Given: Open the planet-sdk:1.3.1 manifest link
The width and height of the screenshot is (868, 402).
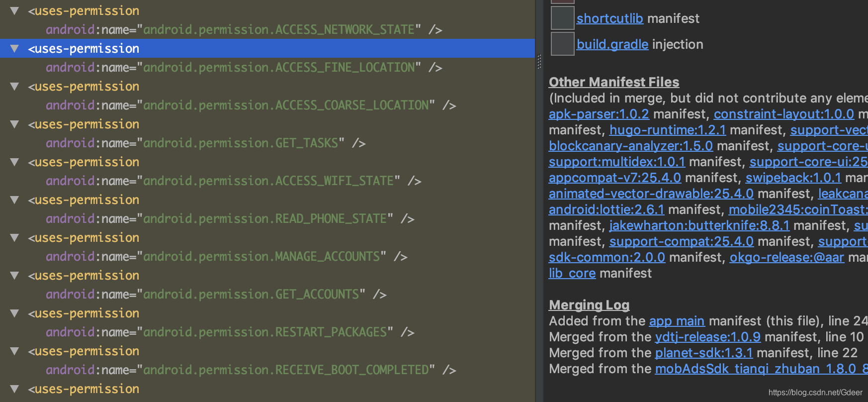Looking at the screenshot, I should point(704,353).
